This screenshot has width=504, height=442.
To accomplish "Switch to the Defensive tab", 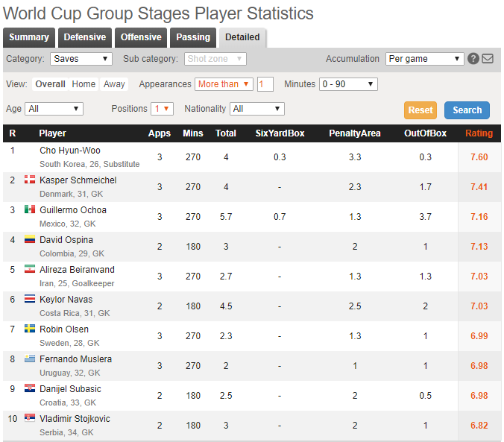I will coord(84,37).
